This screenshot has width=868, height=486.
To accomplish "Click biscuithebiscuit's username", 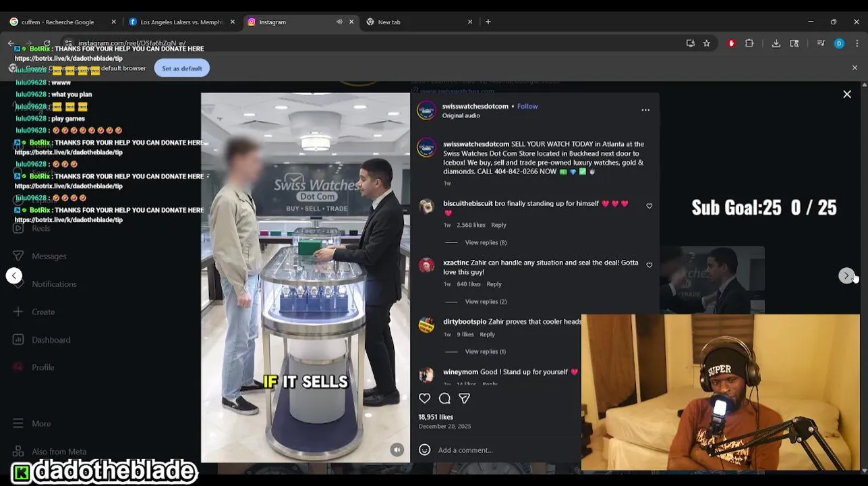I will click(467, 203).
